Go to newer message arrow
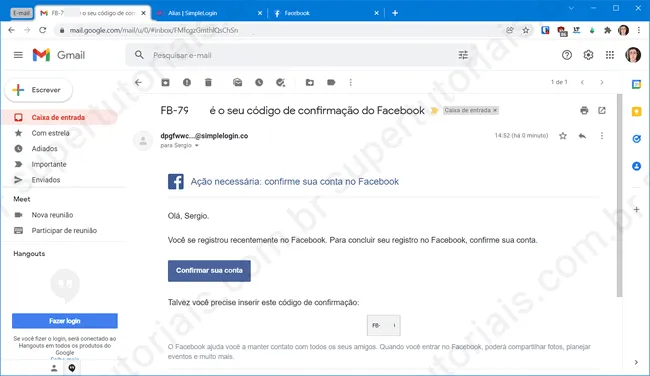Image resolution: width=650 pixels, height=376 pixels. pos(582,82)
